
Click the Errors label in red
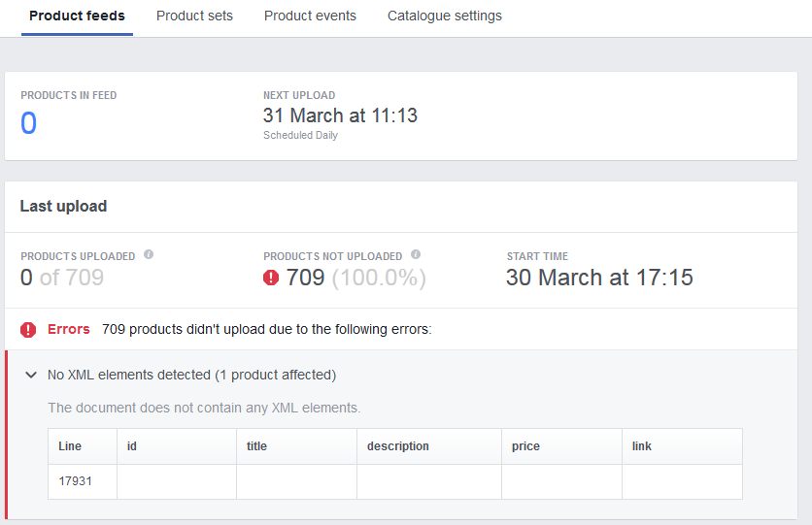[x=69, y=329]
